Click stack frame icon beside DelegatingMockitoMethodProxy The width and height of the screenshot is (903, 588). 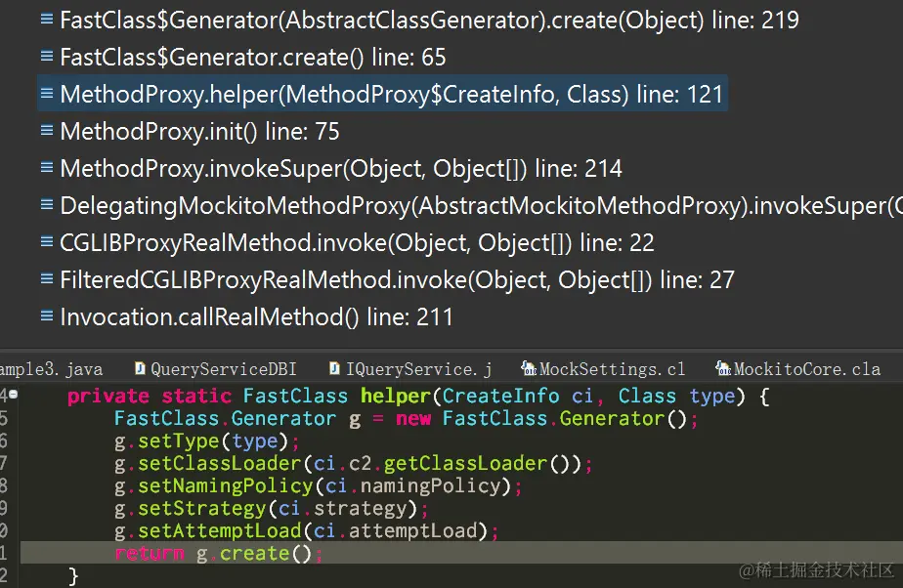pos(47,205)
